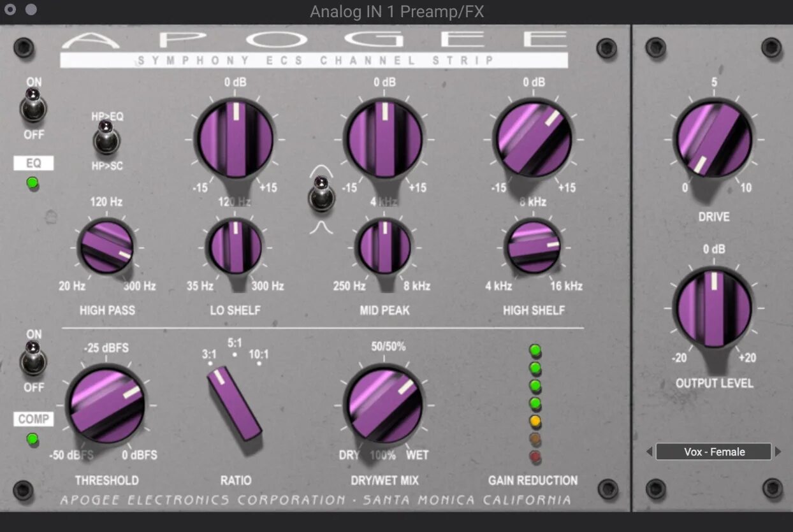Toggle the EQ ON/OFF switch

33,106
